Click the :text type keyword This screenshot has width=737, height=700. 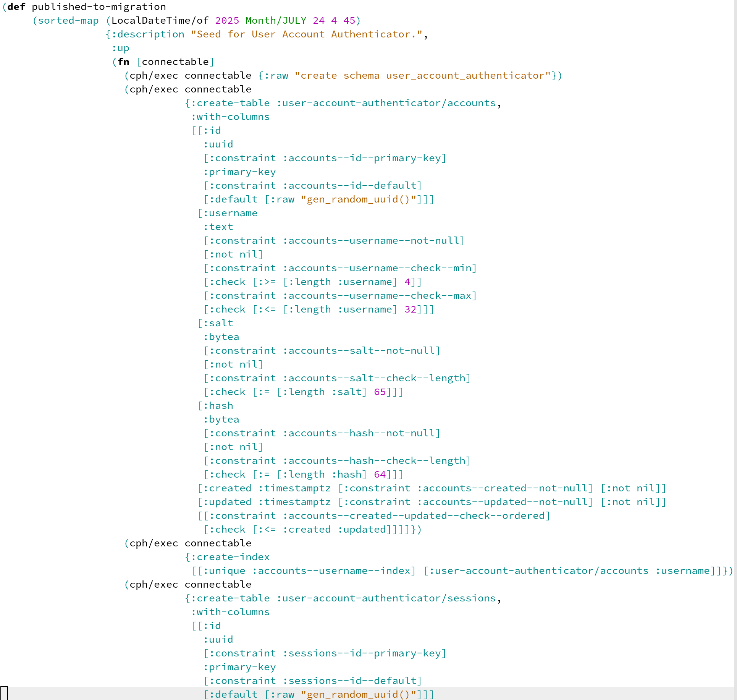218,227
